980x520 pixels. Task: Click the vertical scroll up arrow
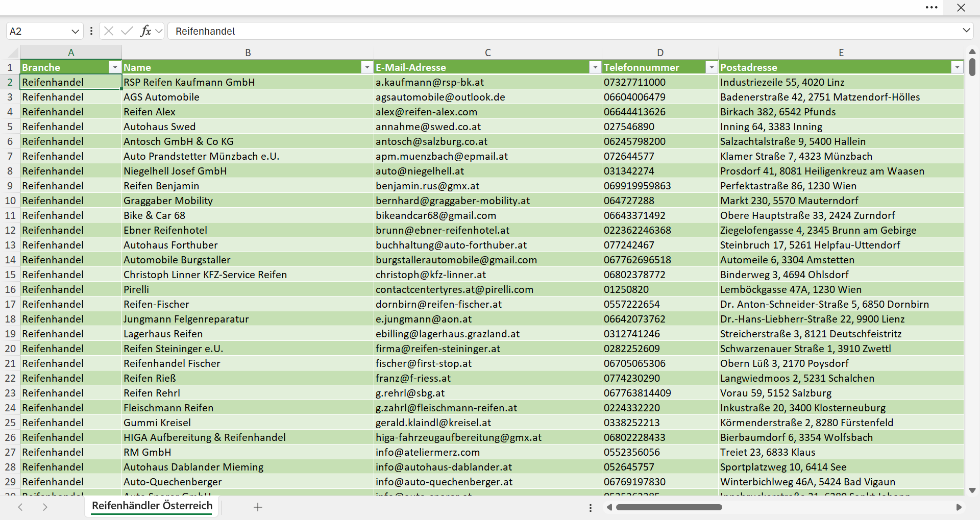972,52
